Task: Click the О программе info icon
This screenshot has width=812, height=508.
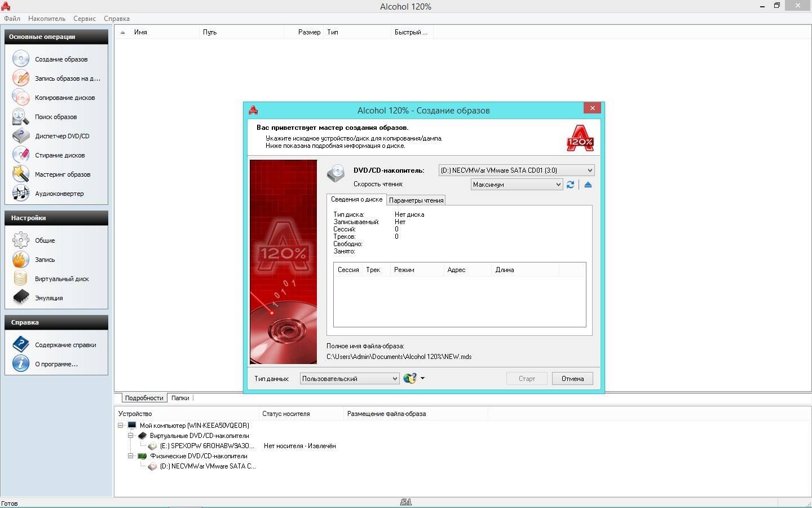Action: pos(21,364)
